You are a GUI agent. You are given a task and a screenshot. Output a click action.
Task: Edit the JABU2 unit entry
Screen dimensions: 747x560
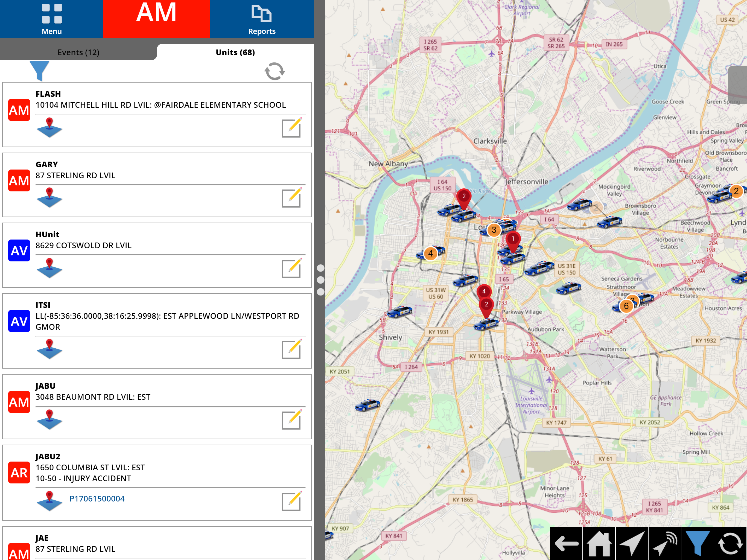coord(291,501)
